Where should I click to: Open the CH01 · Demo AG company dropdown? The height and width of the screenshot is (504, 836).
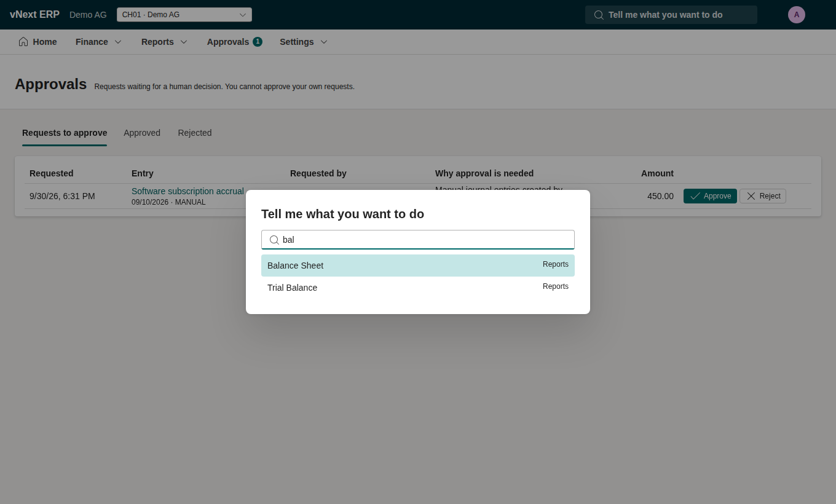(184, 15)
